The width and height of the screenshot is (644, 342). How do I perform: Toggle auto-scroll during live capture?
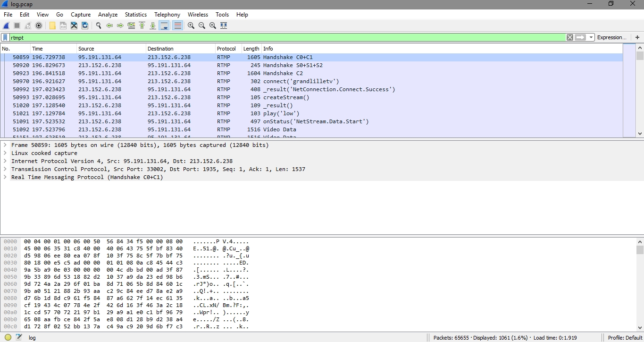tap(164, 26)
